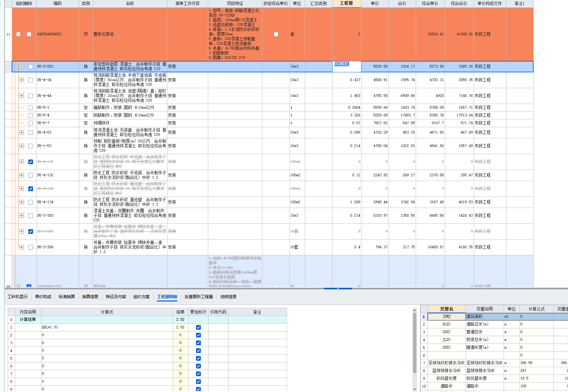
Task: Check the temporary delete box for D5-1-53
Action: (31, 146)
